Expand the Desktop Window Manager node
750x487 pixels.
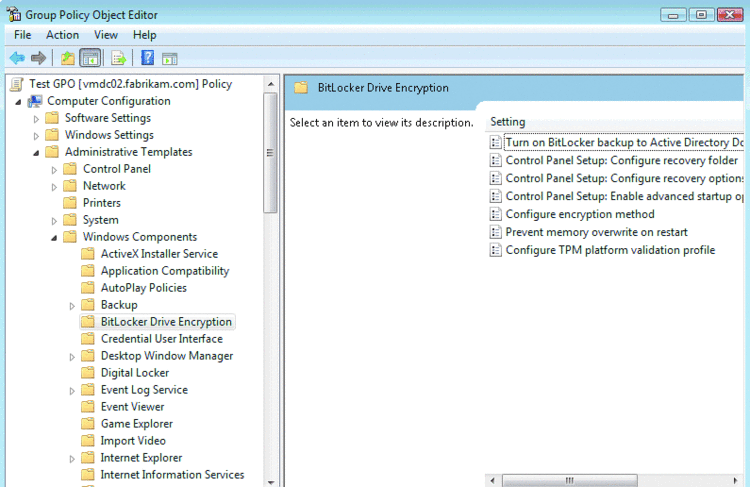(72, 357)
